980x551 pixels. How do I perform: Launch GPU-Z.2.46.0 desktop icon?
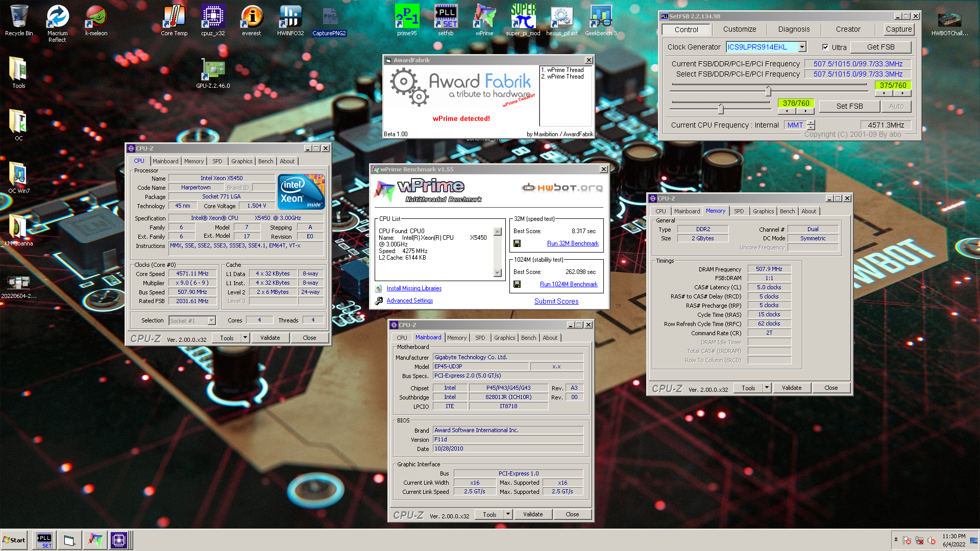click(213, 73)
